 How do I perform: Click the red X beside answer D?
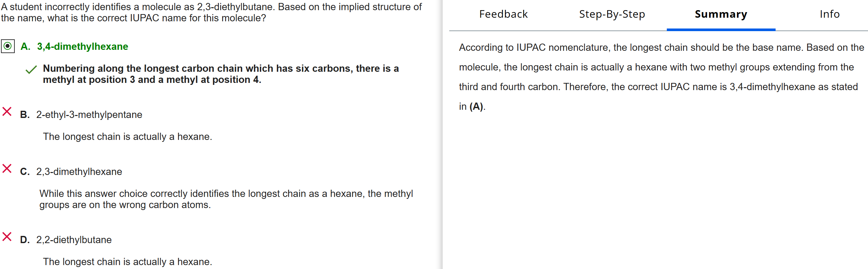[7, 237]
